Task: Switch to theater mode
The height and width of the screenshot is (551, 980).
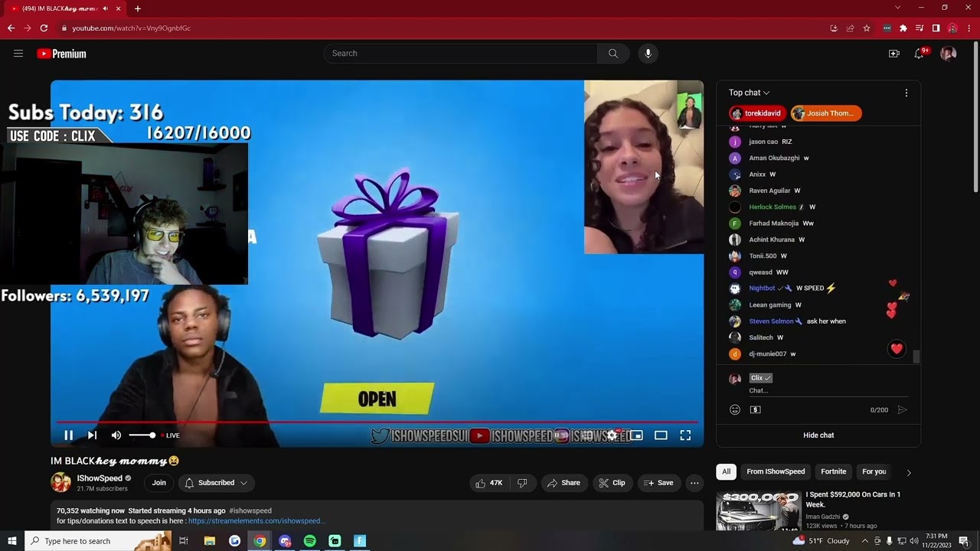Action: point(661,435)
